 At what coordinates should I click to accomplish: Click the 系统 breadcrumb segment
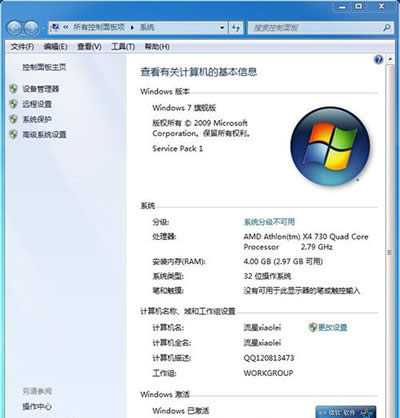(x=147, y=27)
